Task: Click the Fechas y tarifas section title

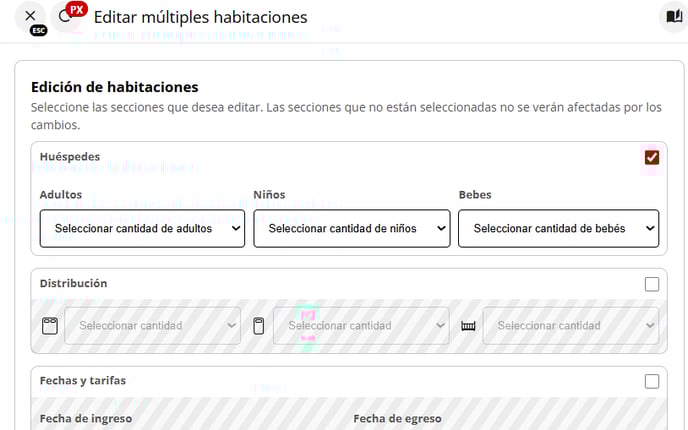Action: coord(83,381)
